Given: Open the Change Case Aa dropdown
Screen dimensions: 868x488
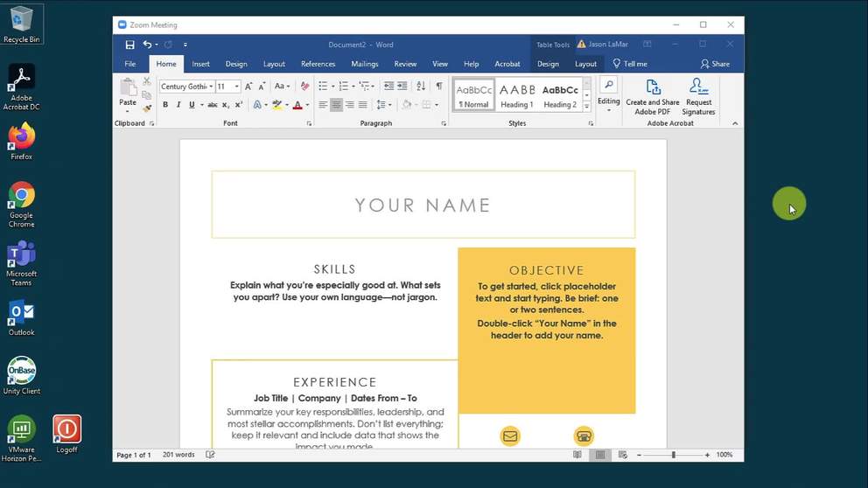Looking at the screenshot, I should point(282,87).
